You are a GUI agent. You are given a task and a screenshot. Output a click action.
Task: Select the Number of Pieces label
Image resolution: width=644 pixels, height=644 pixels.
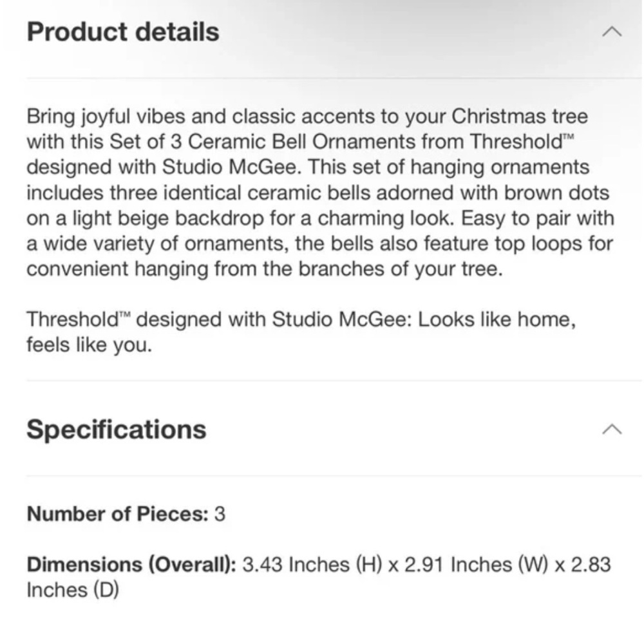tap(117, 514)
